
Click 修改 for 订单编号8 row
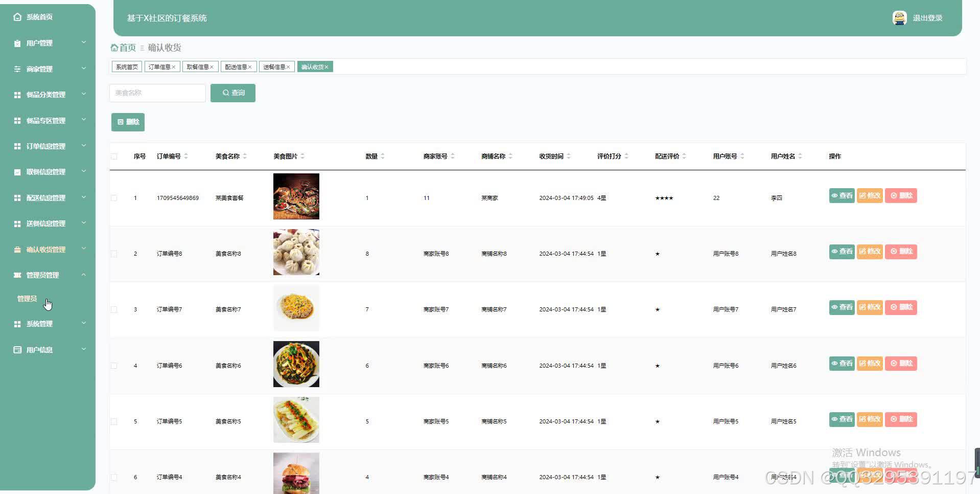[x=870, y=252]
